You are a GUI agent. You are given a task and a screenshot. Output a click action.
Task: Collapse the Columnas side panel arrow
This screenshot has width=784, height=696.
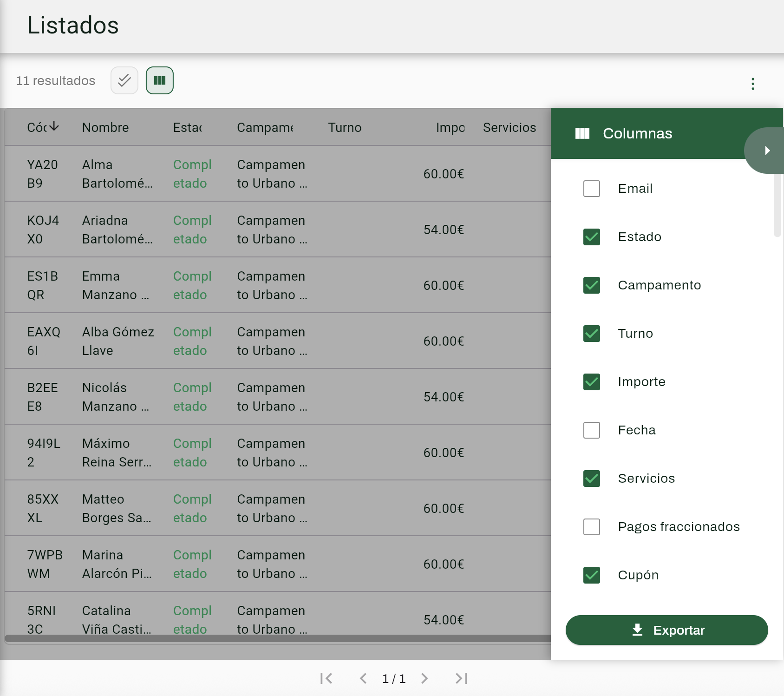(767, 151)
